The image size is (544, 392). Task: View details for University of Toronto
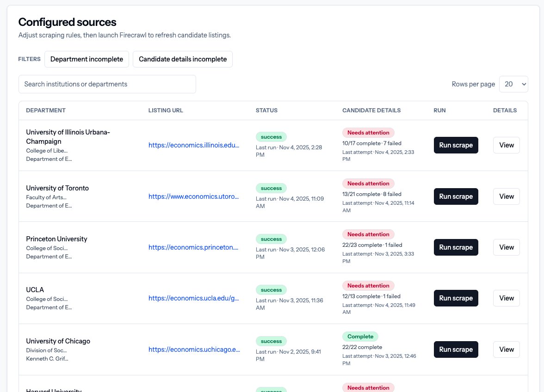click(507, 196)
